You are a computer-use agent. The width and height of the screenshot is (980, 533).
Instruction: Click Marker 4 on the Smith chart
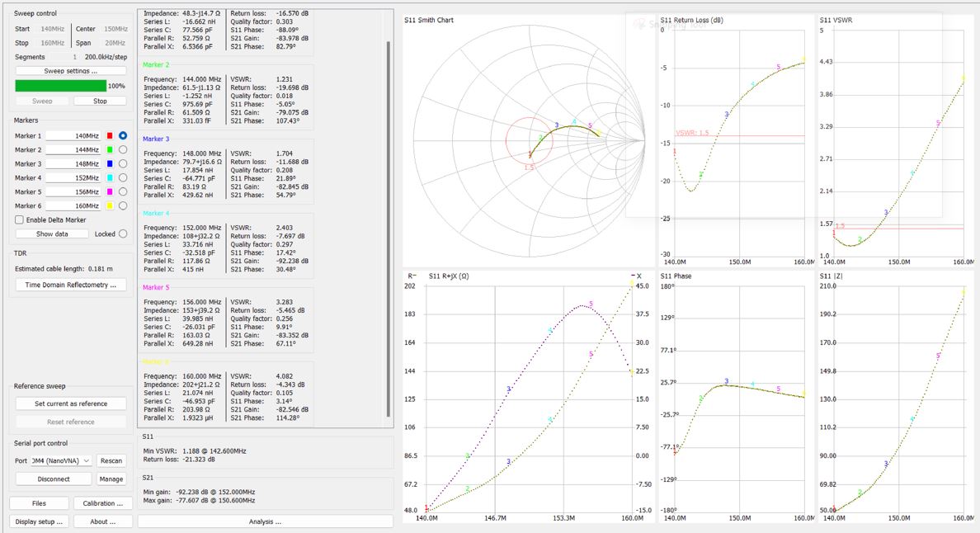coord(574,122)
